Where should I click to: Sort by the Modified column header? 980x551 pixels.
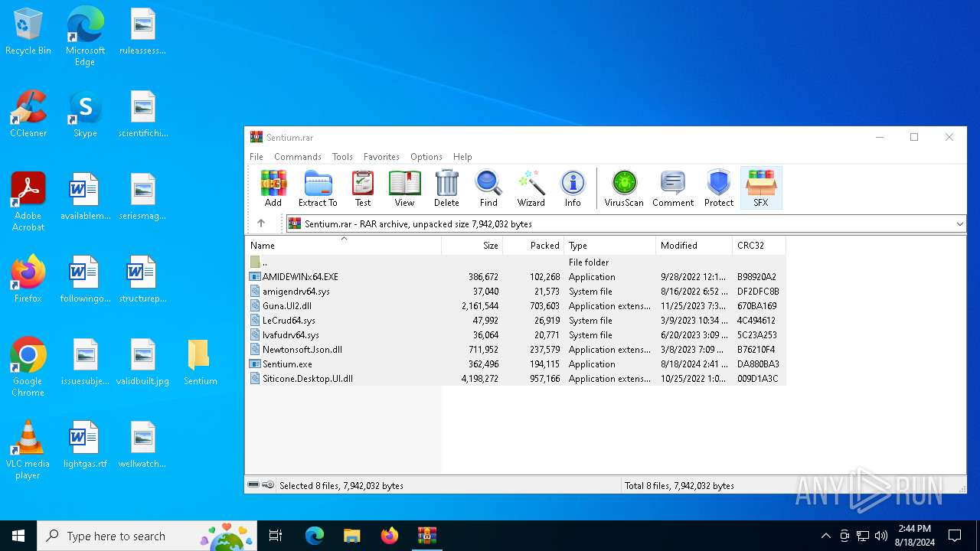point(694,246)
